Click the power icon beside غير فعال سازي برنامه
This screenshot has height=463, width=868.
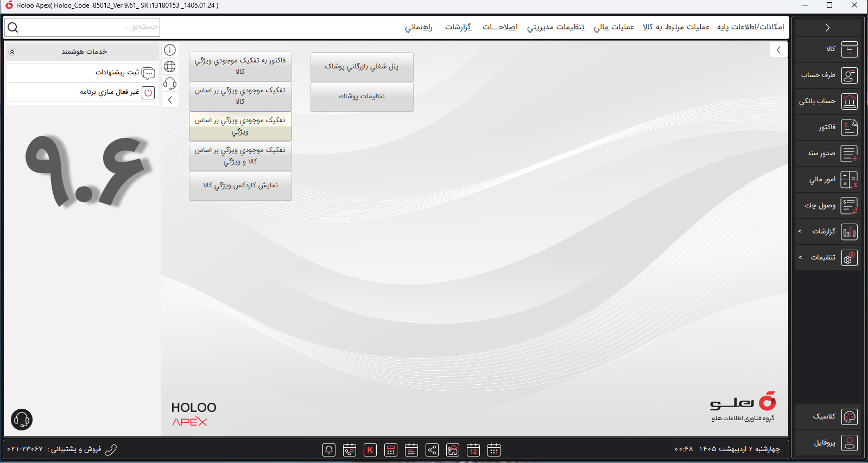tap(148, 93)
